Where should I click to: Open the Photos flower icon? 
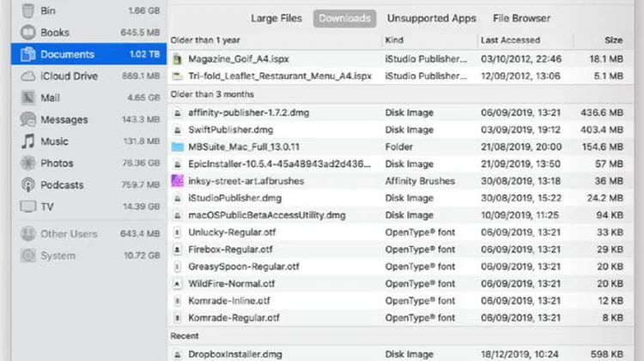[28, 163]
